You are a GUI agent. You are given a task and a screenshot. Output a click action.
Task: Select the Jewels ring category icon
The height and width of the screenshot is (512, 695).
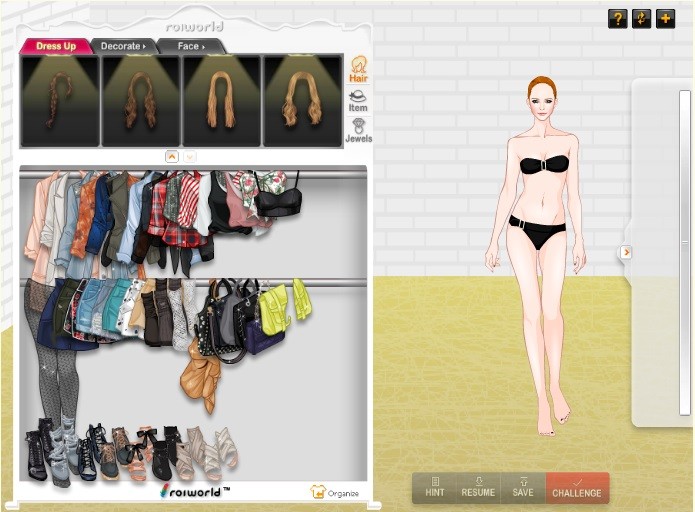click(357, 130)
